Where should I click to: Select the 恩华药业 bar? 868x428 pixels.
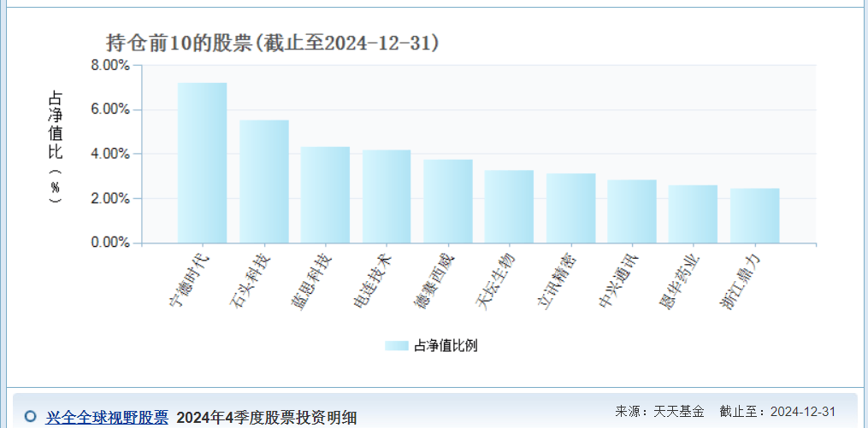[693, 214]
